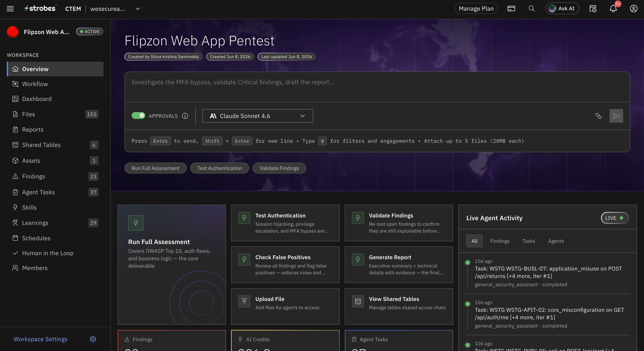Image resolution: width=644 pixels, height=351 pixels.
Task: Open Shared Tables in the sidebar
Action: tap(55, 145)
